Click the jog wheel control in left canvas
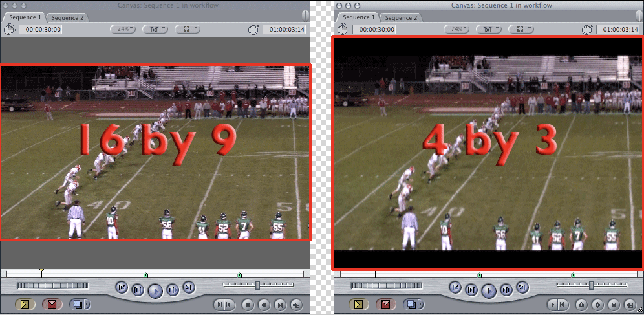The height and width of the screenshot is (315, 644). [x=53, y=285]
